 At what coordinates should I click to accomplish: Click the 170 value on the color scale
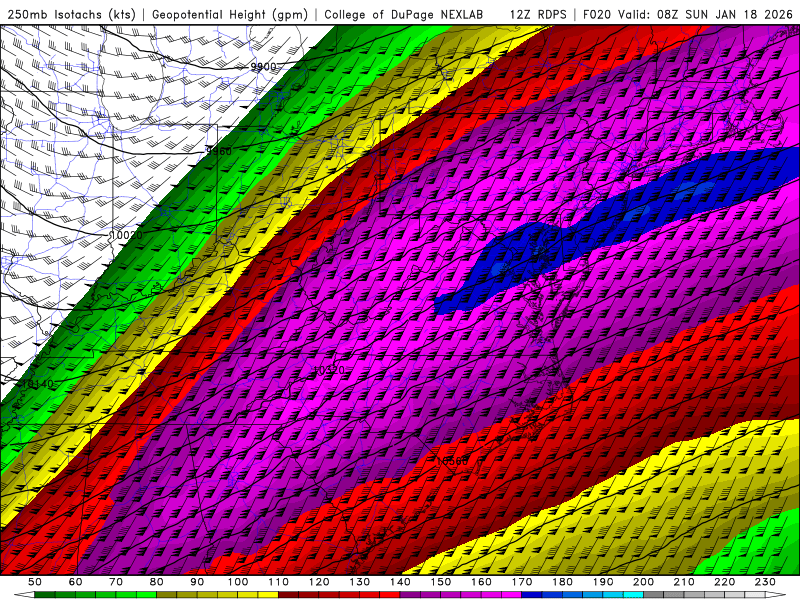click(x=522, y=582)
